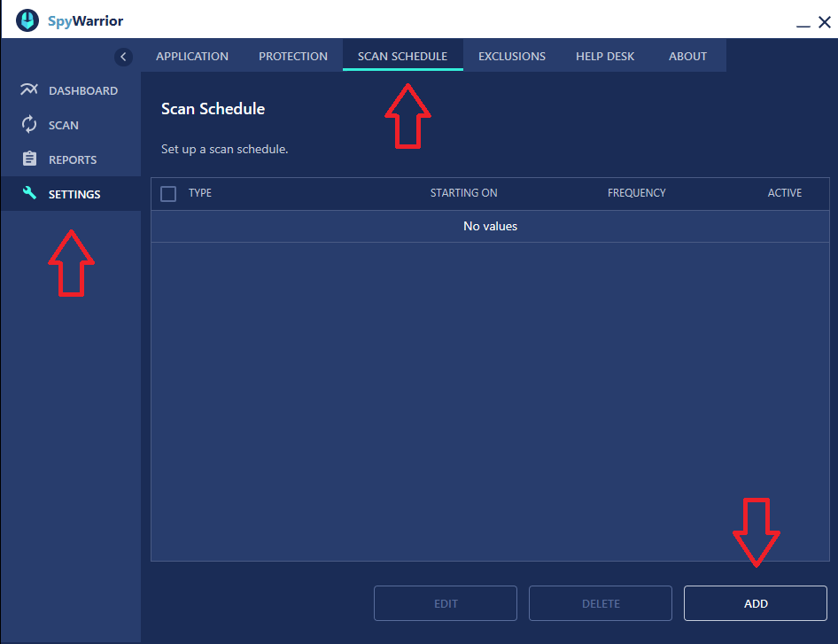
Task: Click the EDIT button
Action: 446,603
